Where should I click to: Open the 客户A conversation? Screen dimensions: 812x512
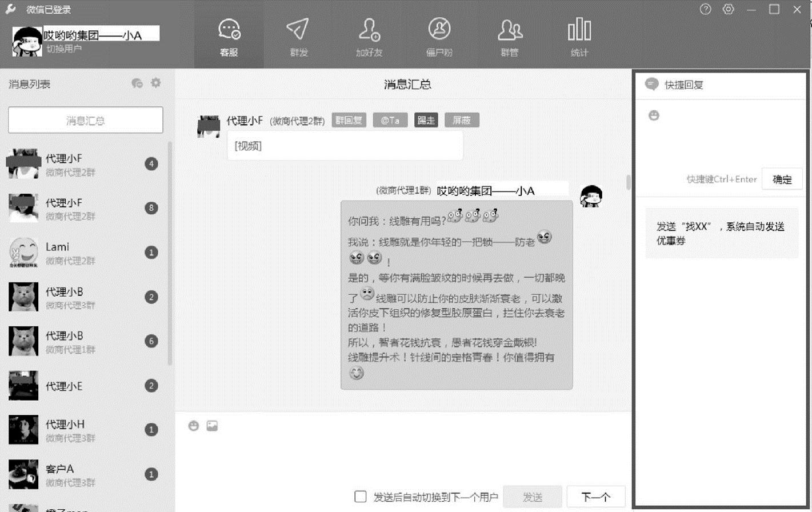[85, 474]
